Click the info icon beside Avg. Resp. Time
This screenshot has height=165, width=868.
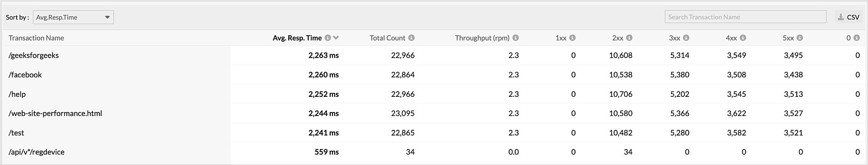tap(328, 38)
